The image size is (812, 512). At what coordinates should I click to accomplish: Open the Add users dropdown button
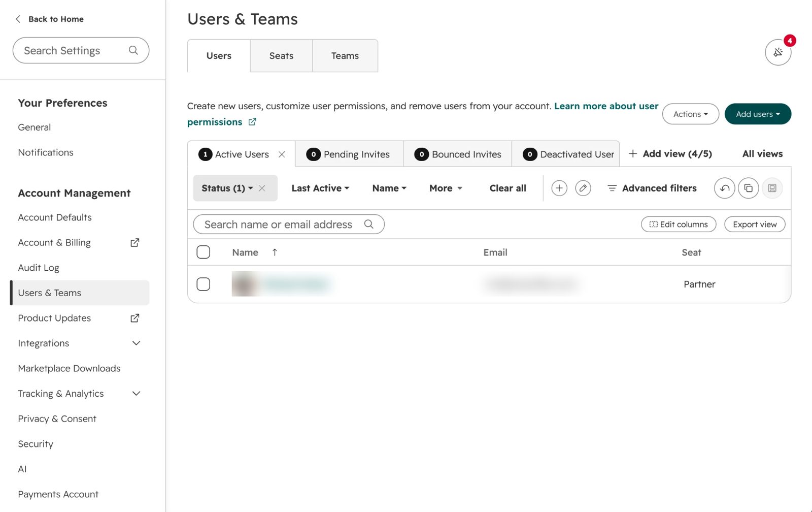pos(758,114)
